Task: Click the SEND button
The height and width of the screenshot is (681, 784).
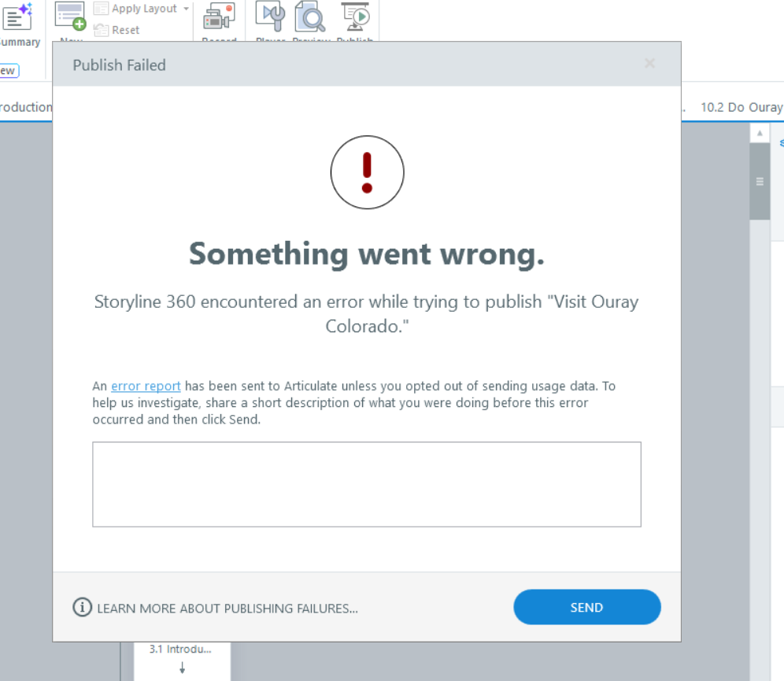Action: [x=587, y=607]
